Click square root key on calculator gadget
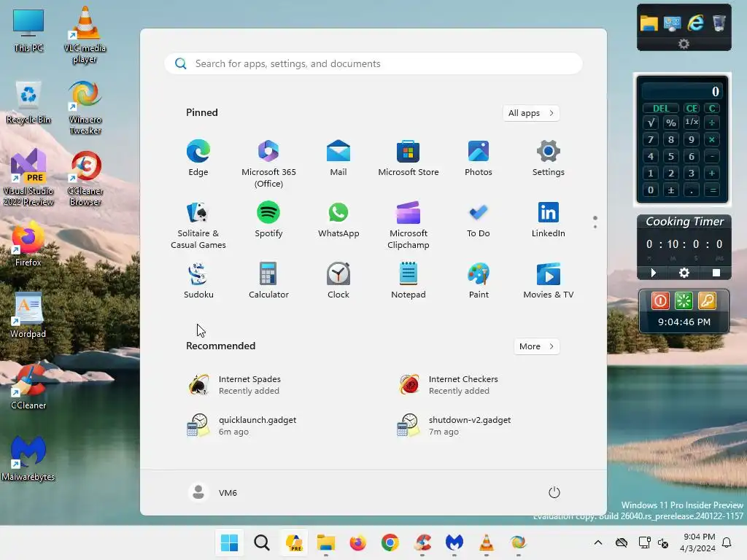747x560 pixels. (x=651, y=122)
